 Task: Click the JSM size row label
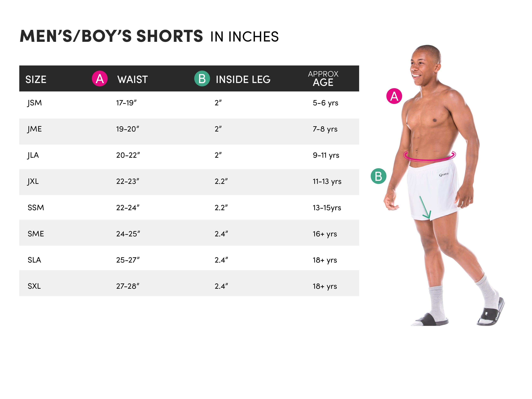click(x=35, y=103)
